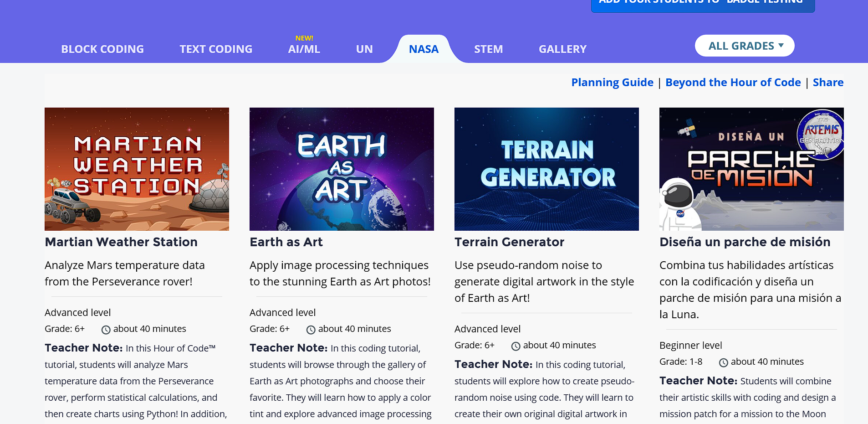Image resolution: width=868 pixels, height=424 pixels.
Task: Click Teacher Note heading under Martian Weather Station
Action: 84,348
